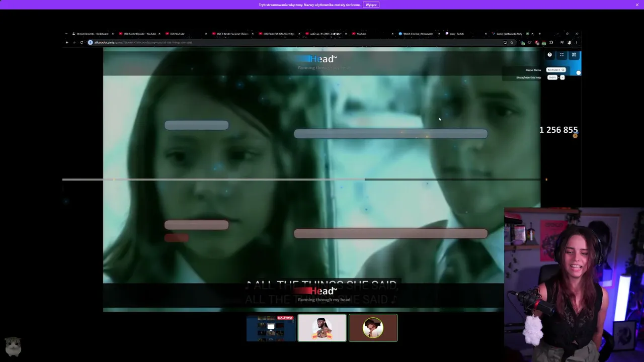Switch to the Asia - Twitch tab

[x=465, y=34]
